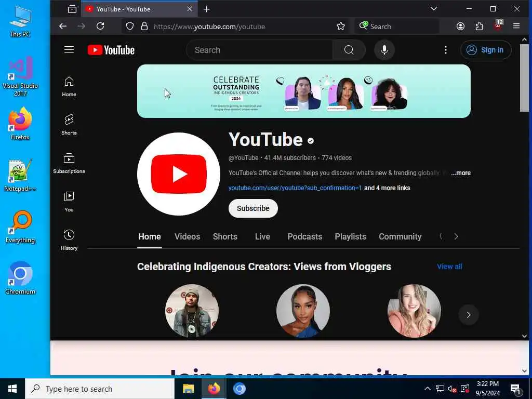Switch to the Videos tab

(x=187, y=236)
